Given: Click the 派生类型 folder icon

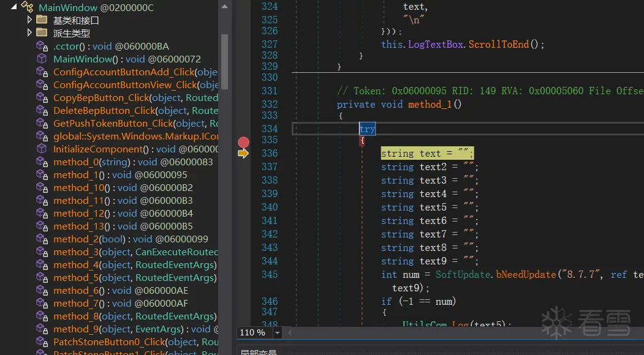Looking at the screenshot, I should (x=42, y=32).
